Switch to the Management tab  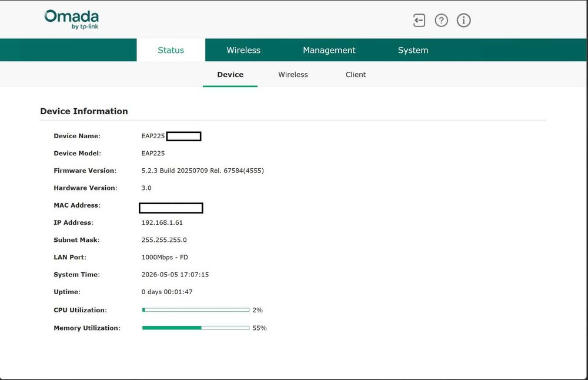(329, 50)
